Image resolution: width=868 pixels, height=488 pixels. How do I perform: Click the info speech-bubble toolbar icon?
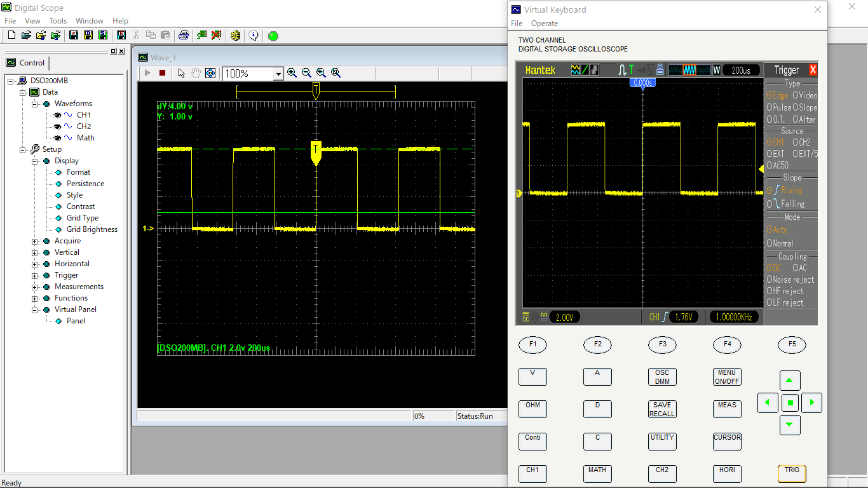254,36
